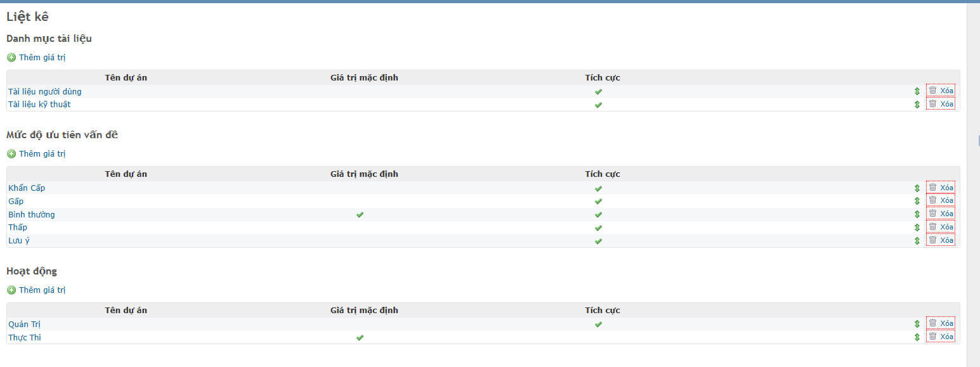Viewport: 980px width, 367px height.
Task: Click green plus icon under Danh mục tài liệu
Action: point(11,58)
